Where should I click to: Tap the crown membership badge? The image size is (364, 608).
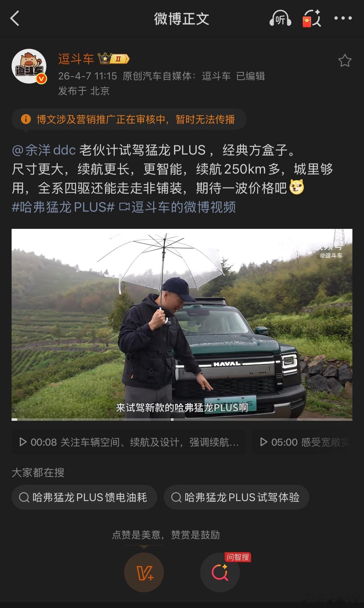point(114,59)
